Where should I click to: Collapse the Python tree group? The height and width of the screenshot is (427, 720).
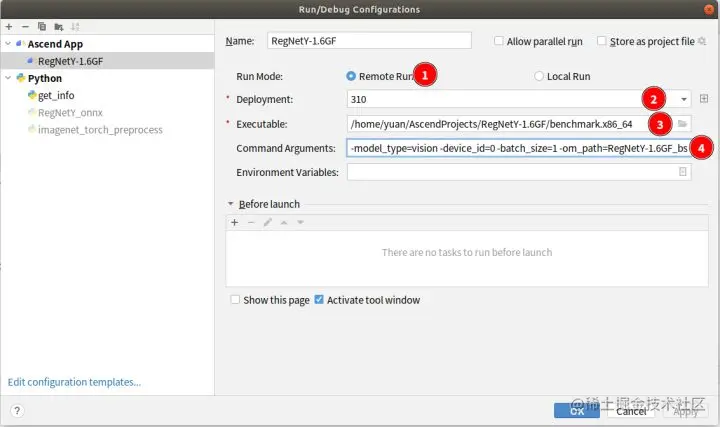[8, 78]
